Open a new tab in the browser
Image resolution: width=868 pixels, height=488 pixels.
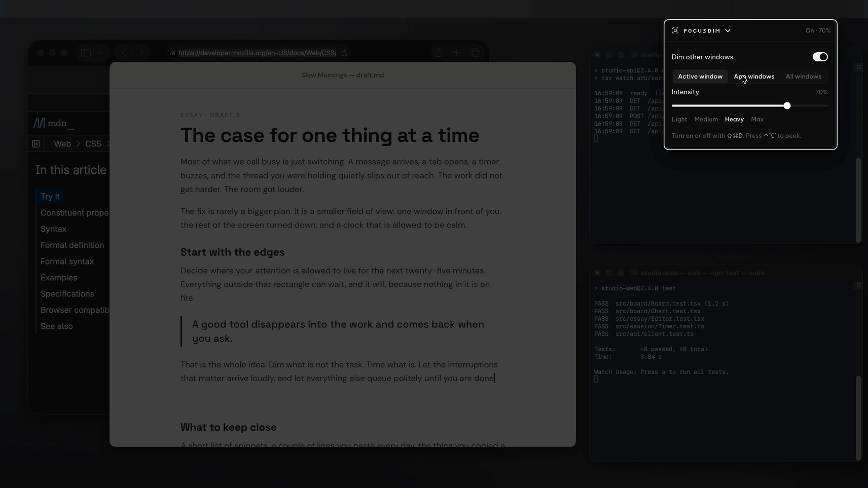click(x=456, y=53)
